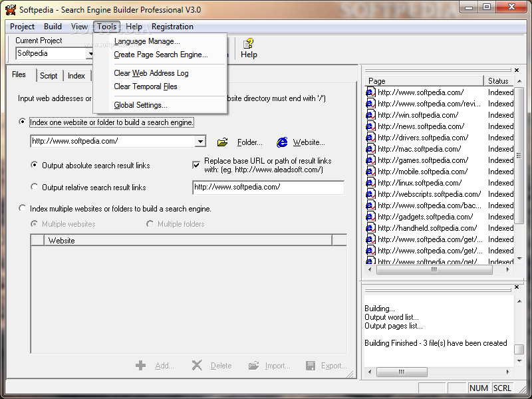The width and height of the screenshot is (532, 399).
Task: Open the web address dropdown arrow
Action: coord(201,141)
